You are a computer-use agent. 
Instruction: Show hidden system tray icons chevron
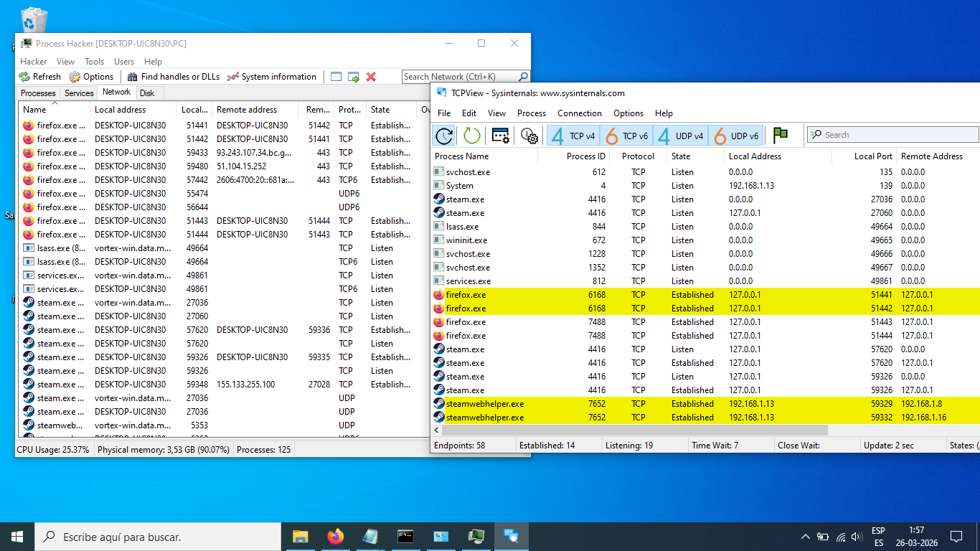[805, 536]
